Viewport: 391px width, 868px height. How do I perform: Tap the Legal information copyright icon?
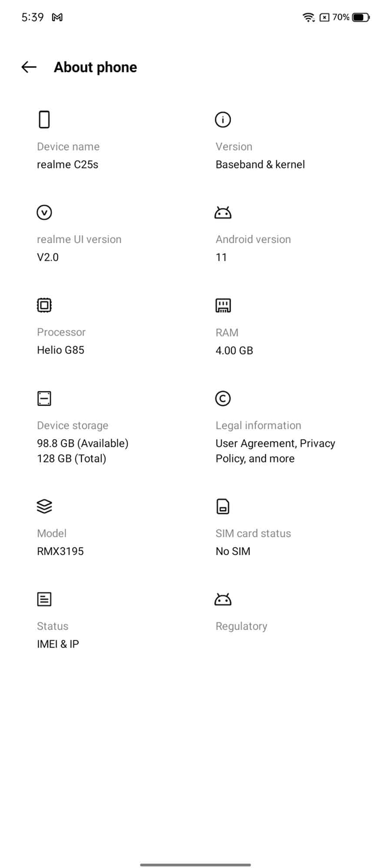point(223,398)
